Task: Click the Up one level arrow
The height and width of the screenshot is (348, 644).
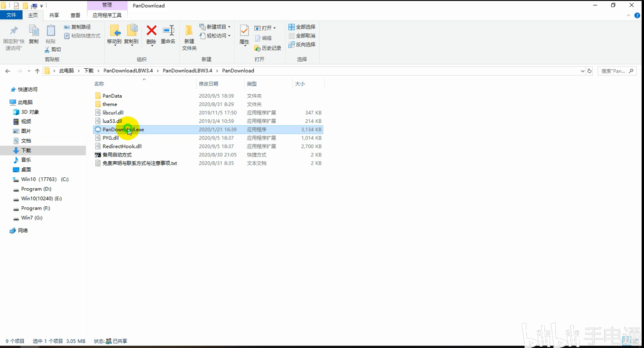Action: pyautogui.click(x=37, y=71)
